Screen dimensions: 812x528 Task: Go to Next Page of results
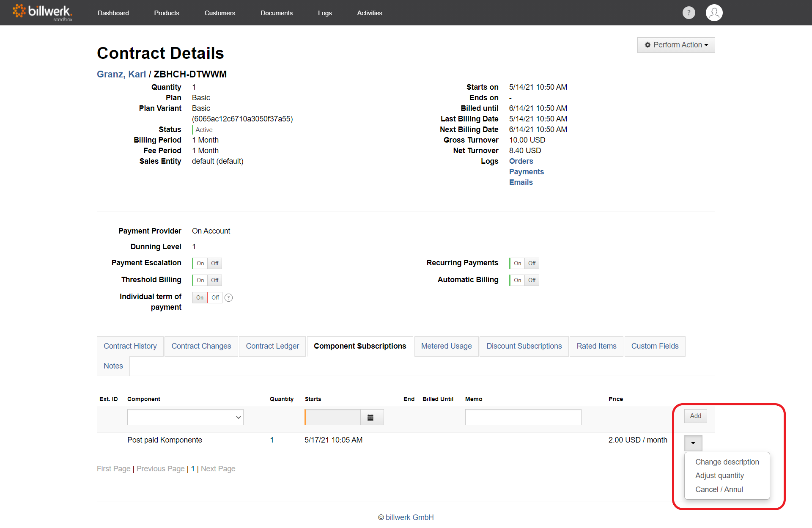click(218, 469)
